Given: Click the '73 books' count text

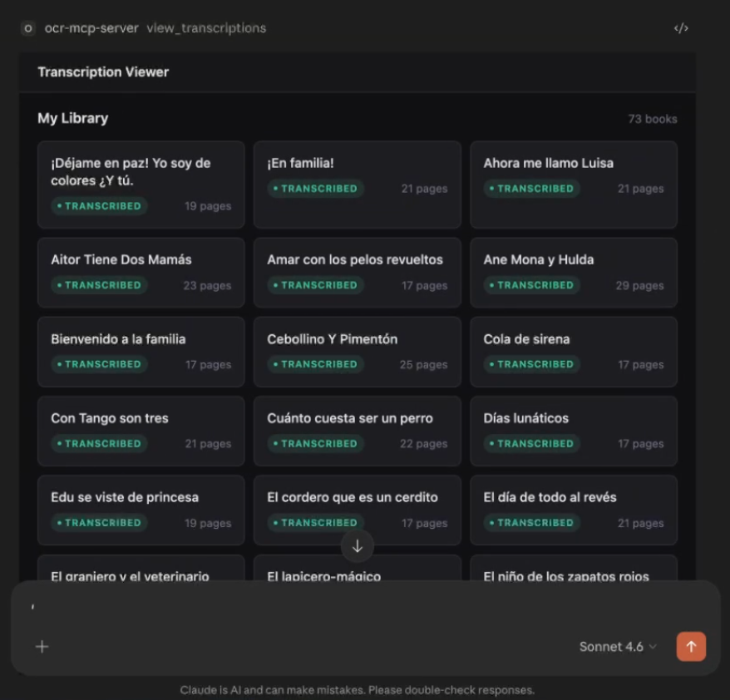Looking at the screenshot, I should tap(652, 119).
